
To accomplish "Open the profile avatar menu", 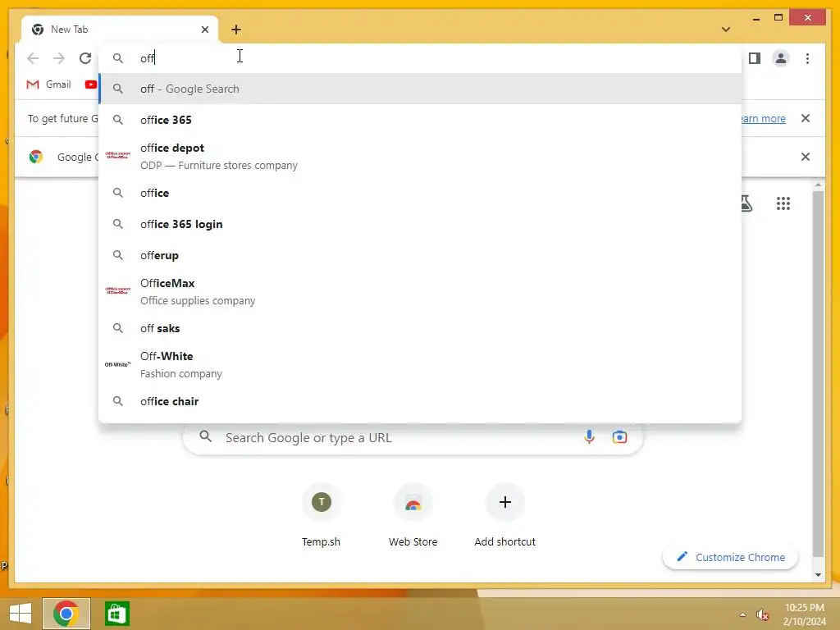I will (781, 58).
